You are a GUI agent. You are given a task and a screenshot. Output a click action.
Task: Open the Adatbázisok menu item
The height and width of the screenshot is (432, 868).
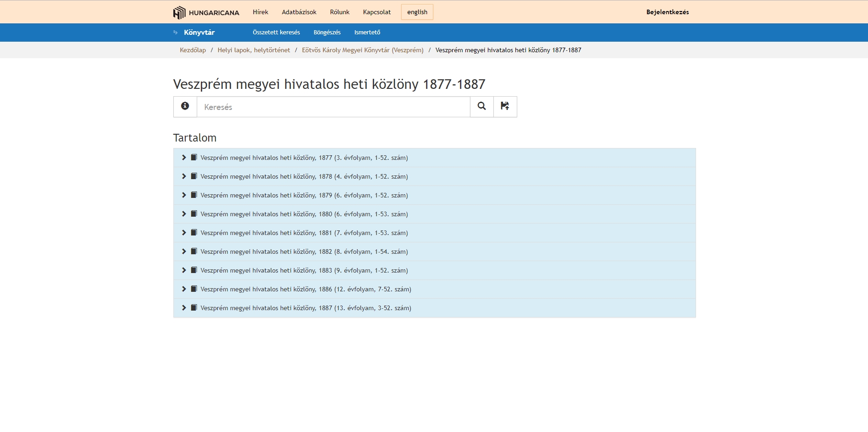click(x=299, y=12)
